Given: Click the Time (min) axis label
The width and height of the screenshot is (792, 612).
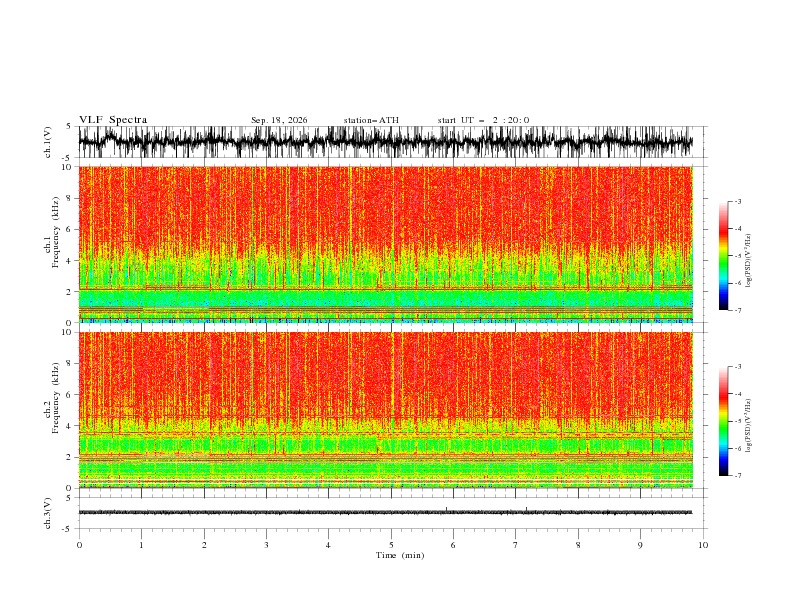Looking at the screenshot, I should 400,555.
